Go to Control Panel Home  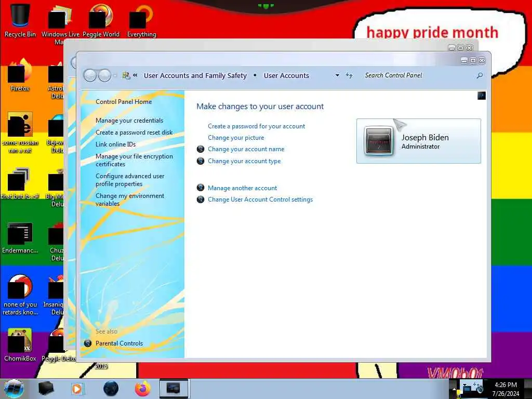124,102
